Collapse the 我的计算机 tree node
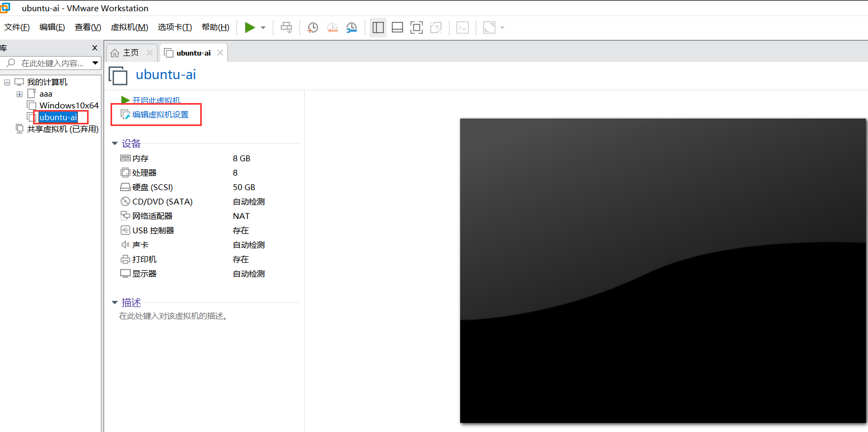The image size is (868, 432). [x=7, y=82]
